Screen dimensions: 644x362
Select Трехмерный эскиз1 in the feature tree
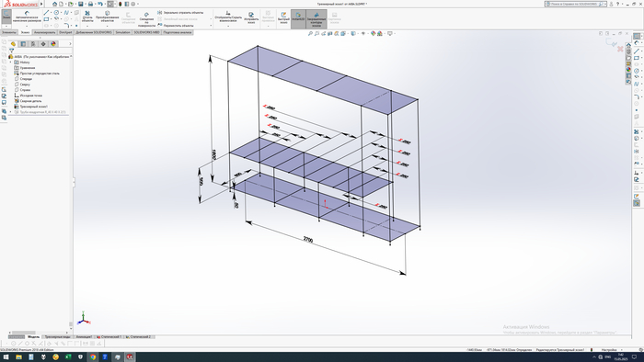pyautogui.click(x=34, y=107)
